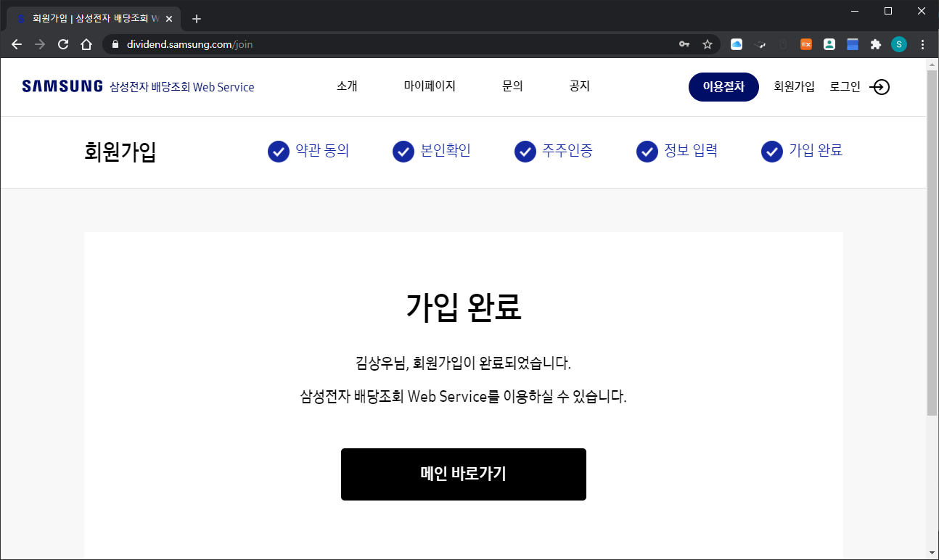
Task: Click the 가입 완료 heading
Action: (x=464, y=308)
